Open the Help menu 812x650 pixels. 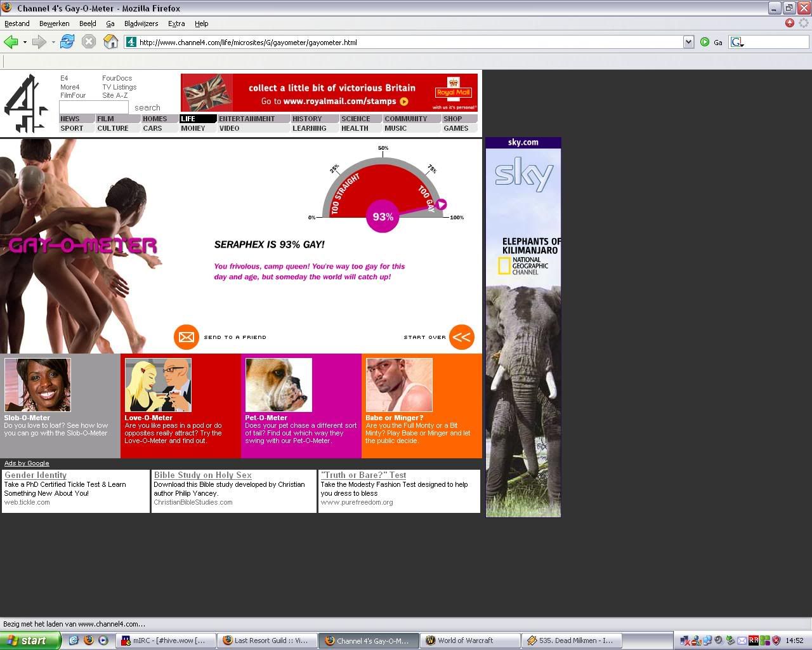[202, 23]
